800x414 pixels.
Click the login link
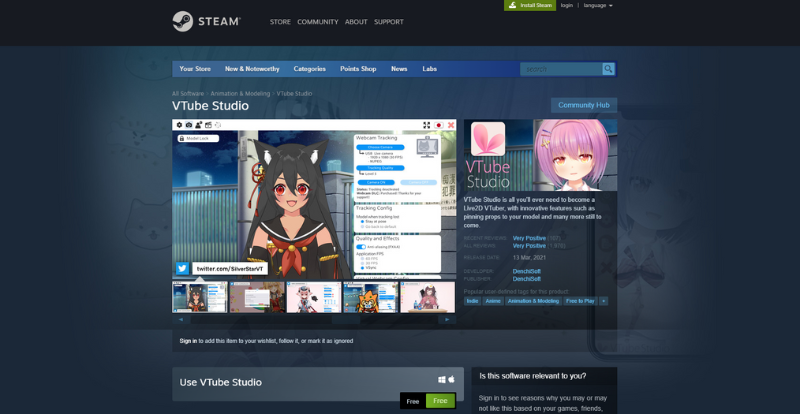click(566, 5)
